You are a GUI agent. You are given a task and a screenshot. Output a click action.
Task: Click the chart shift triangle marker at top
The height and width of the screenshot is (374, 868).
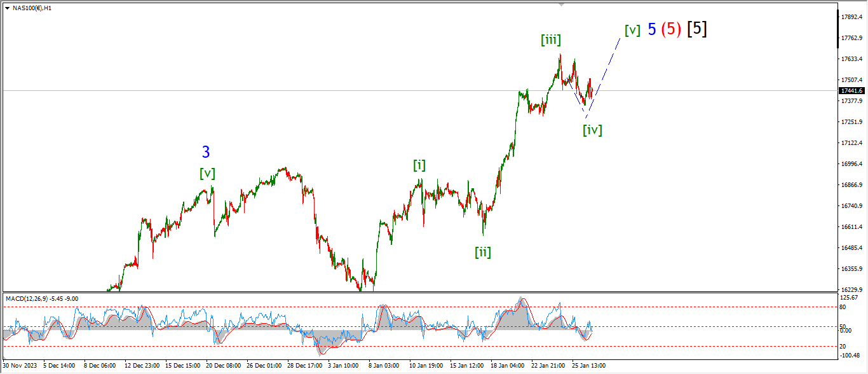(x=560, y=4)
